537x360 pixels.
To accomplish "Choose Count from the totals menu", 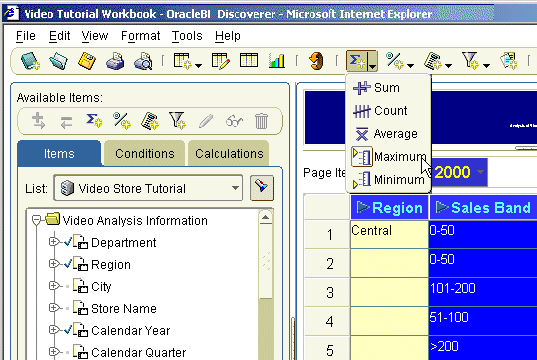I will point(388,111).
